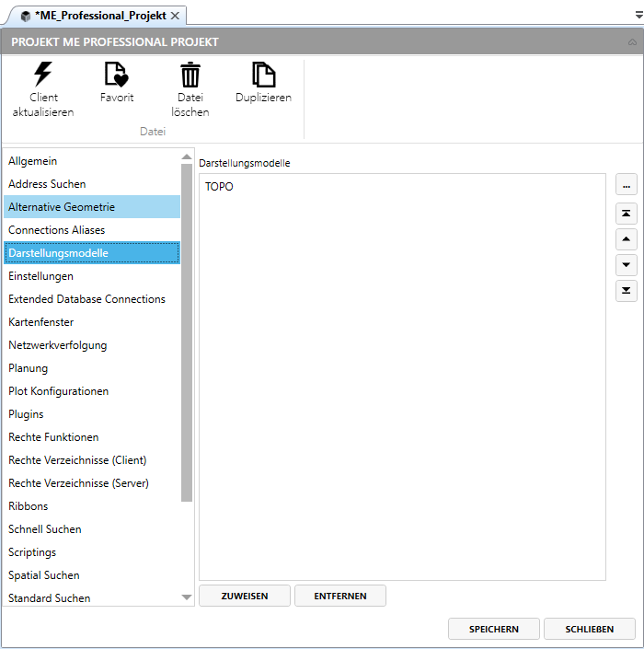Move selected item up one position
644x649 pixels.
626,239
